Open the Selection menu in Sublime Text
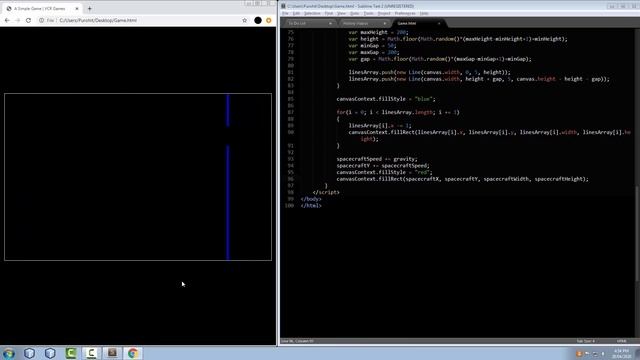Viewport: 640px width, 360px height. click(312, 13)
